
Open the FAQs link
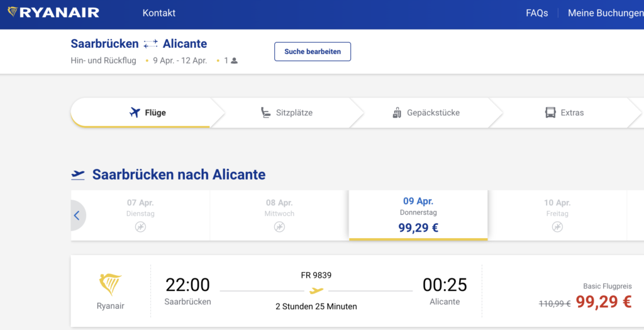click(536, 13)
